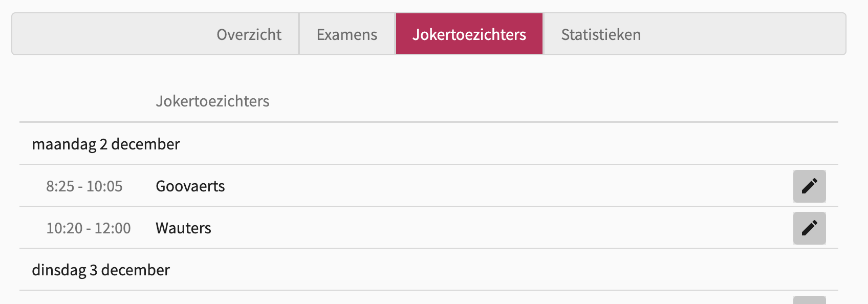Go to the Statistieken tab
Screen dimensions: 868x304
[x=601, y=34]
